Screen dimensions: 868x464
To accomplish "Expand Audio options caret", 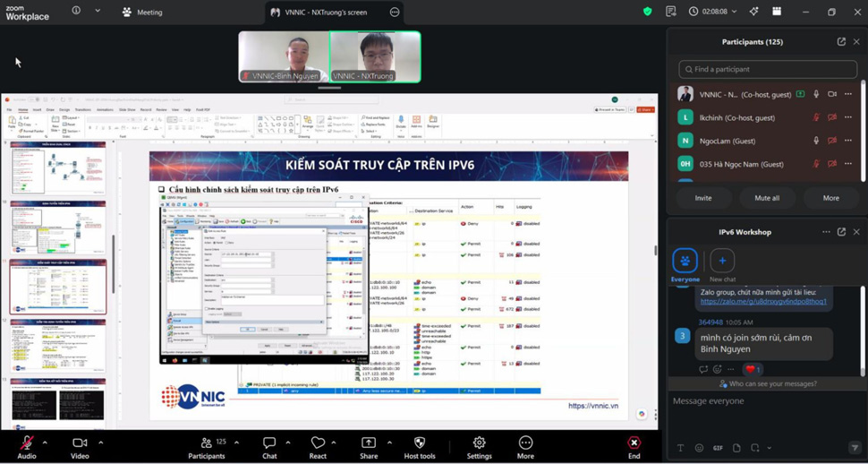I will pos(46,443).
